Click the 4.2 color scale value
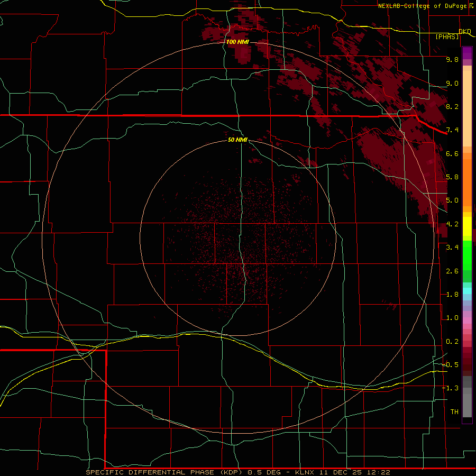This screenshot has height=476, width=476. [452, 224]
